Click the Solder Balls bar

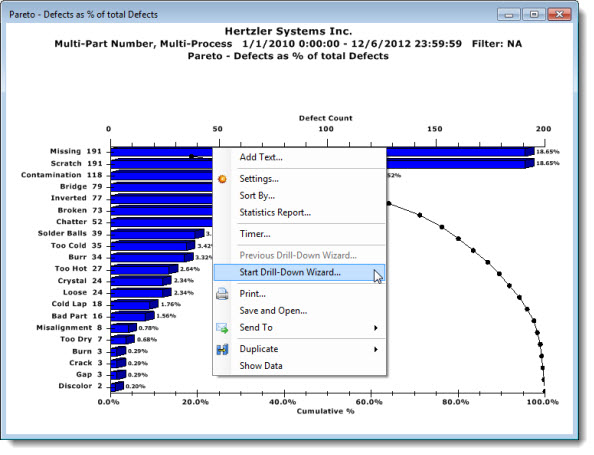[158, 234]
